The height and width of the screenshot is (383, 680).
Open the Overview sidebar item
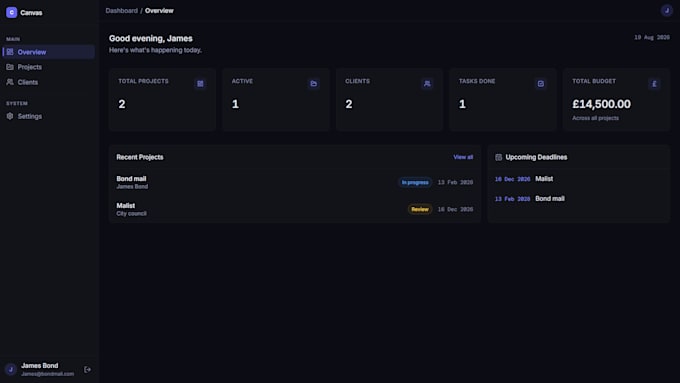click(x=49, y=52)
